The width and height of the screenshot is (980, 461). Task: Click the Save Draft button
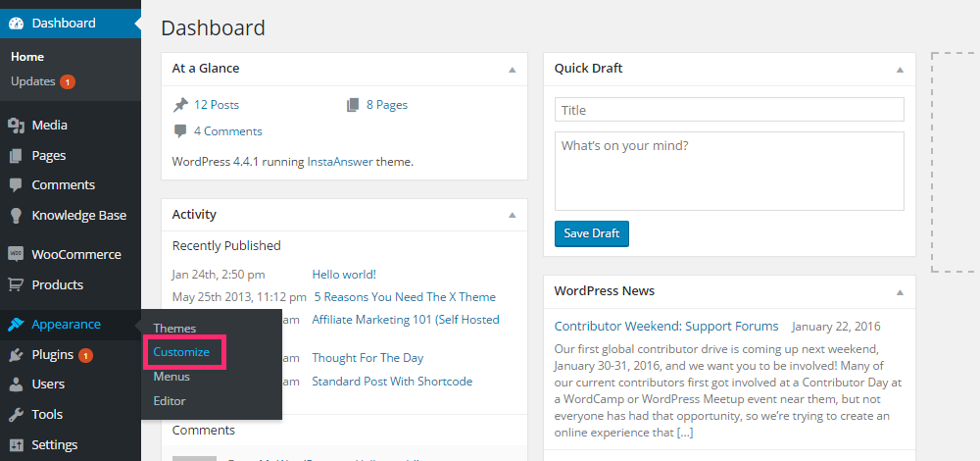[x=591, y=233]
